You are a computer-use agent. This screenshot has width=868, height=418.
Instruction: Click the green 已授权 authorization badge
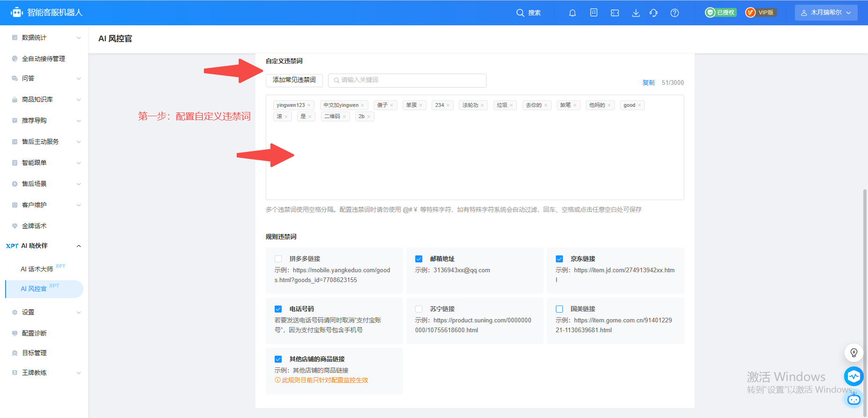(x=721, y=13)
